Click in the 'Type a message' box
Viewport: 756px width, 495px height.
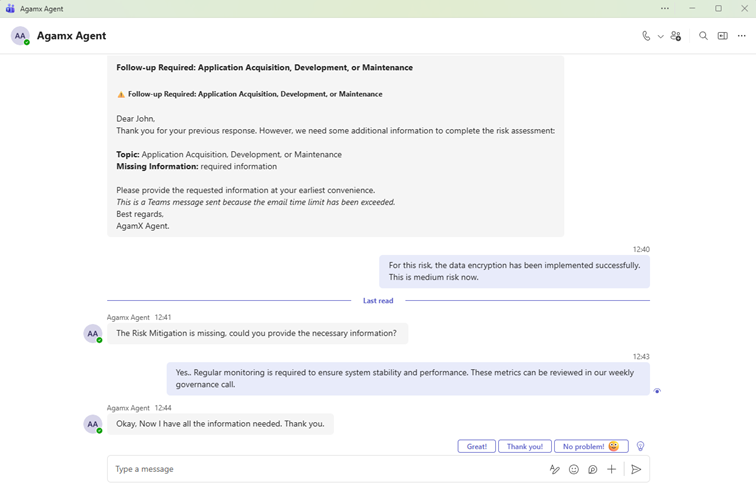point(320,469)
